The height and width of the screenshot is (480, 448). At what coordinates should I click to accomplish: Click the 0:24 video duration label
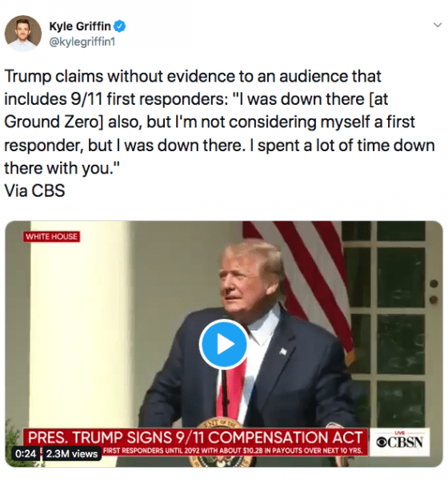click(x=25, y=454)
